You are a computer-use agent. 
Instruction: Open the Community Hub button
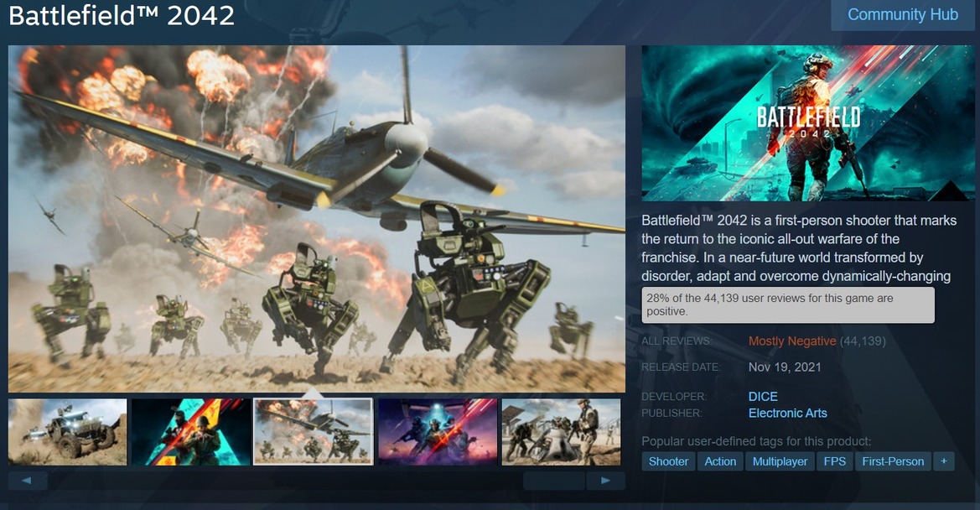(903, 15)
